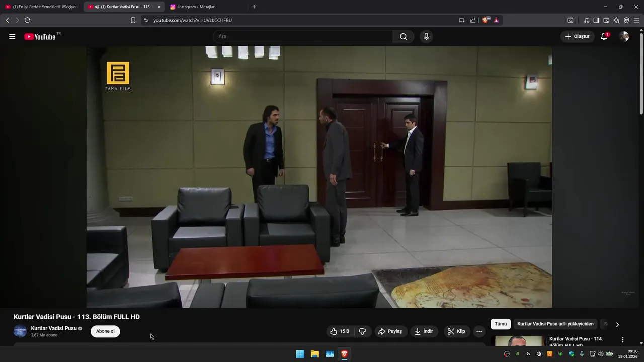Show next filter chips with arrow
The width and height of the screenshot is (644, 362).
tap(617, 324)
